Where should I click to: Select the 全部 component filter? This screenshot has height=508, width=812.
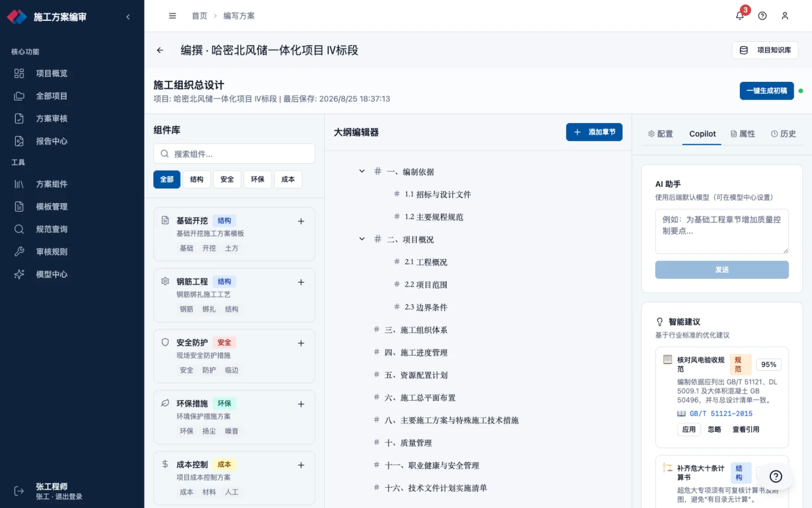[167, 179]
